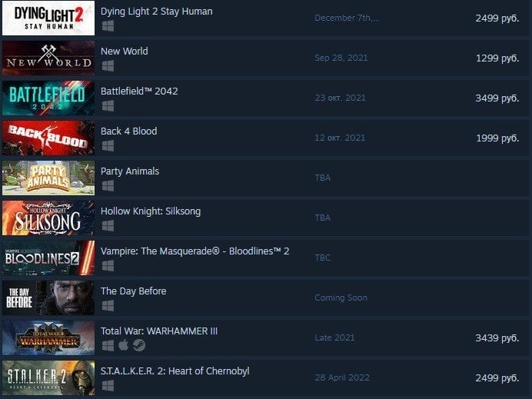Click the Windows icon under Dying Light 2
The width and height of the screenshot is (532, 399).
(108, 26)
